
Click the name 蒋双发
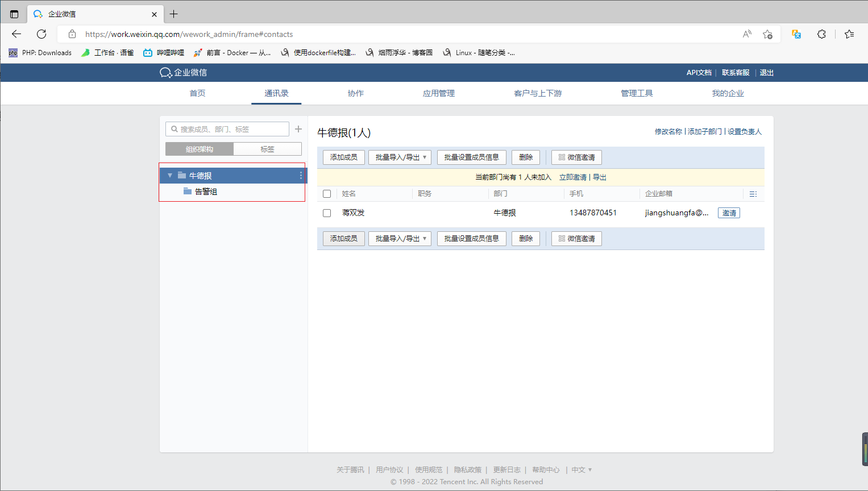tap(354, 213)
